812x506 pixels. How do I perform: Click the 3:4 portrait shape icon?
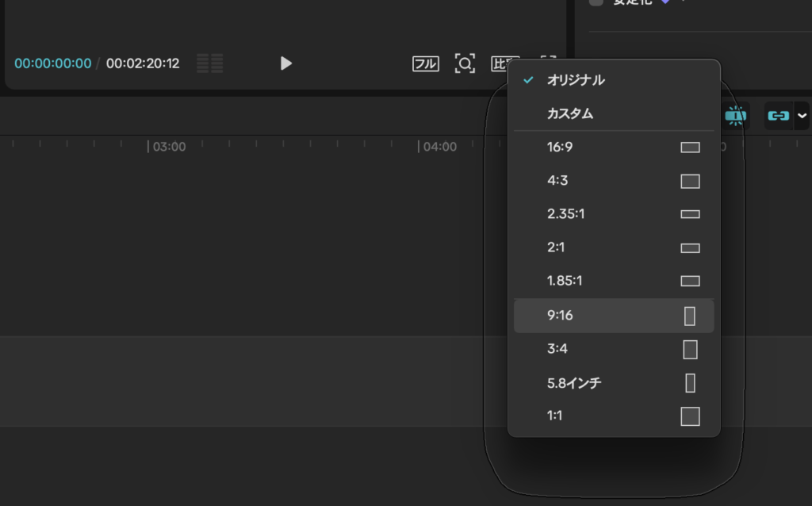(690, 350)
